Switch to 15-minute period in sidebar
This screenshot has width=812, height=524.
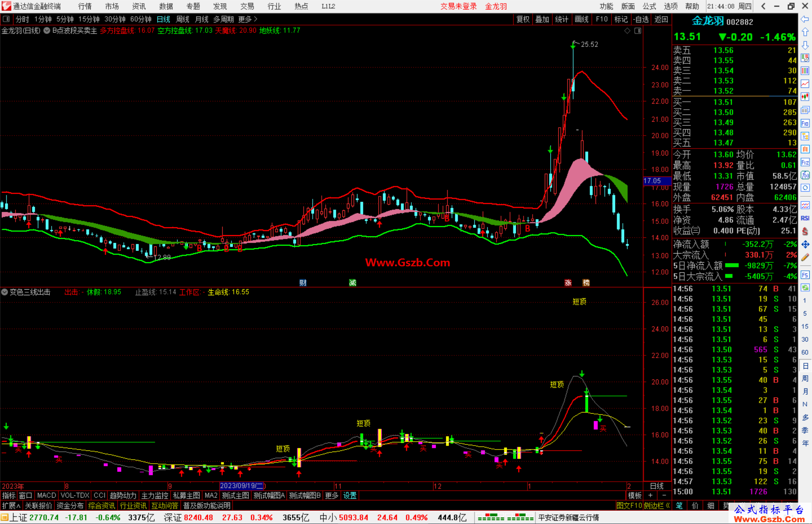(805, 326)
